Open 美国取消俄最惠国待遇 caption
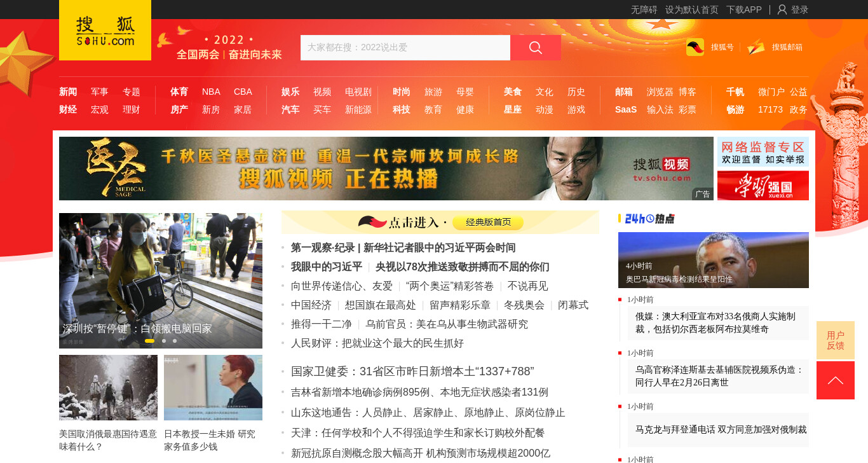868x463 pixels. (x=108, y=440)
